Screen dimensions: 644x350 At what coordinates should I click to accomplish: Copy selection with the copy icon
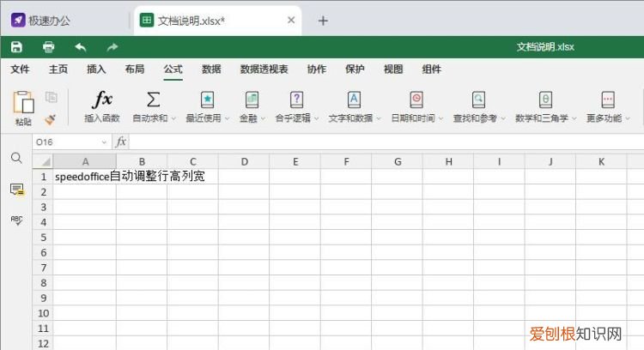(x=52, y=97)
